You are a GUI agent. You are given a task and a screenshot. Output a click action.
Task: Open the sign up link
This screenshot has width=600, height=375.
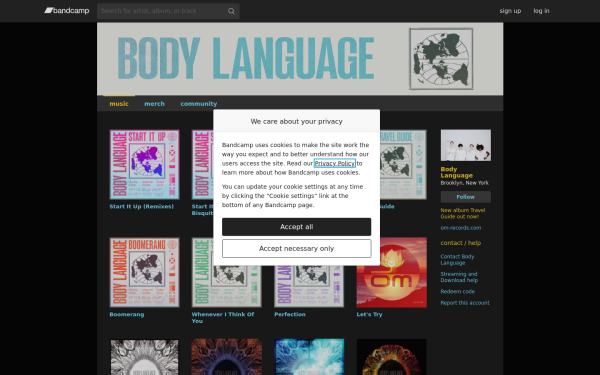coord(510,11)
